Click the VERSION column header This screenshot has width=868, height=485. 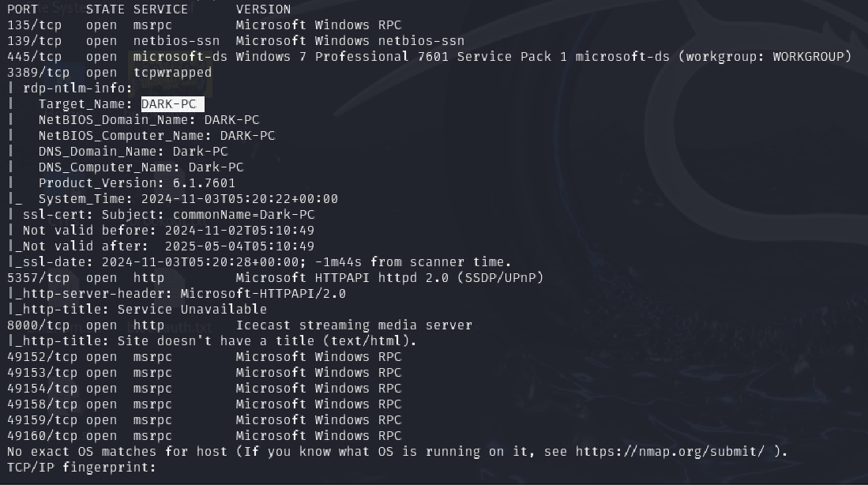(x=263, y=9)
